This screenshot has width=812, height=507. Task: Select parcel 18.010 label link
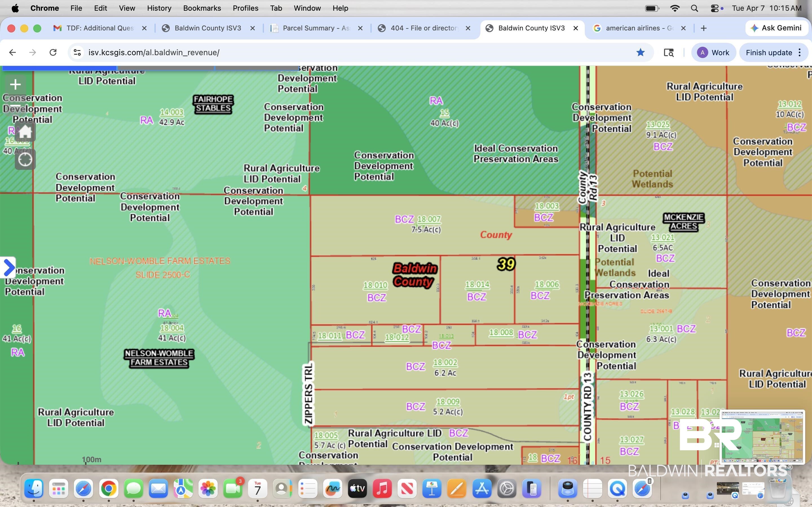coord(376,285)
